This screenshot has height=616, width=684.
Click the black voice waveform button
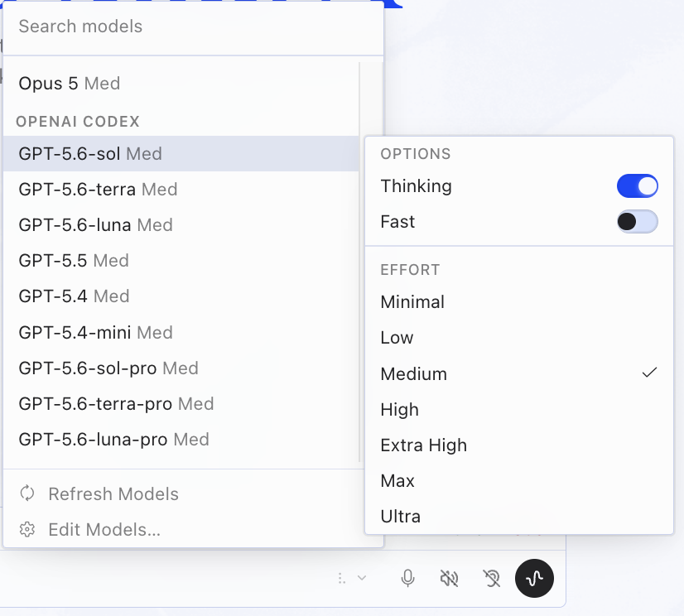pyautogui.click(x=534, y=579)
